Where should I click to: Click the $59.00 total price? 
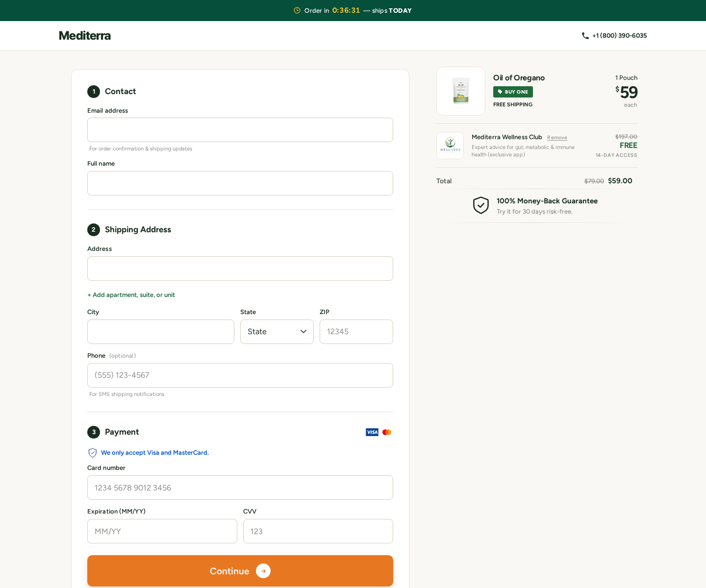[620, 181]
